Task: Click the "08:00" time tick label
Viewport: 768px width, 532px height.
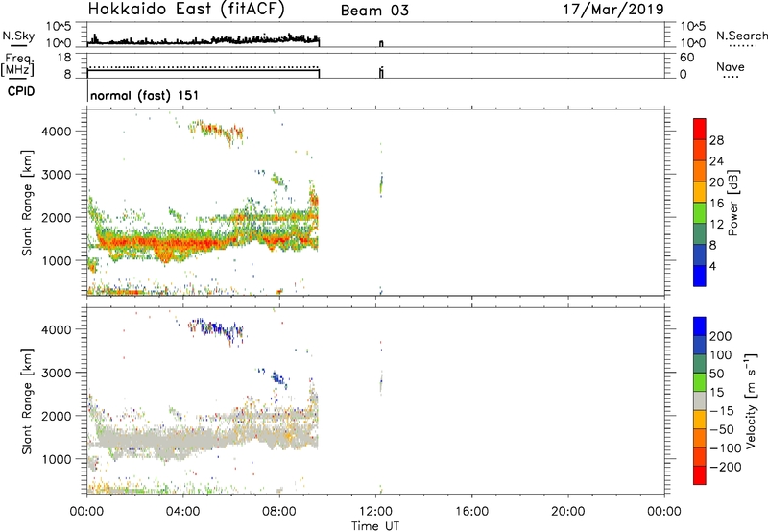Action: (x=279, y=512)
